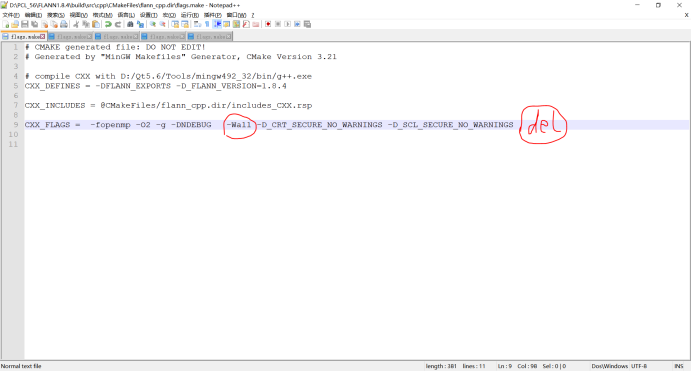Screen dimensions: 692x371
Task: Open the 视图(V) menu
Action: click(x=79, y=15)
